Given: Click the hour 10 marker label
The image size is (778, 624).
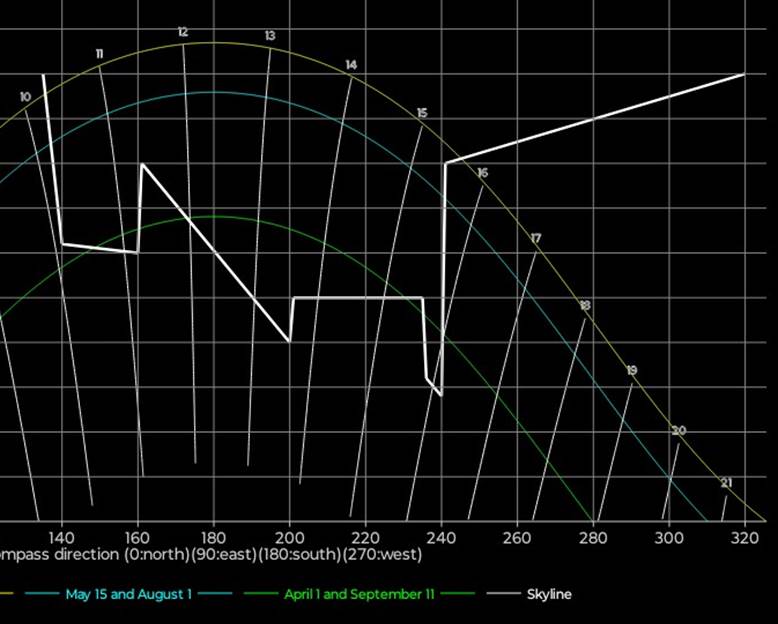Looking at the screenshot, I should tap(25, 97).
